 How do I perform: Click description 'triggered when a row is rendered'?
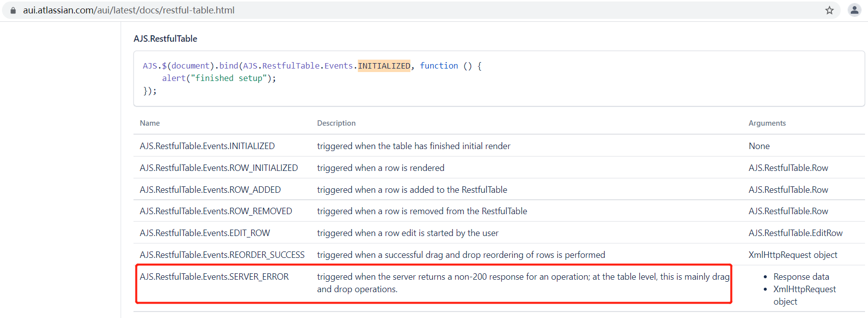click(x=381, y=168)
